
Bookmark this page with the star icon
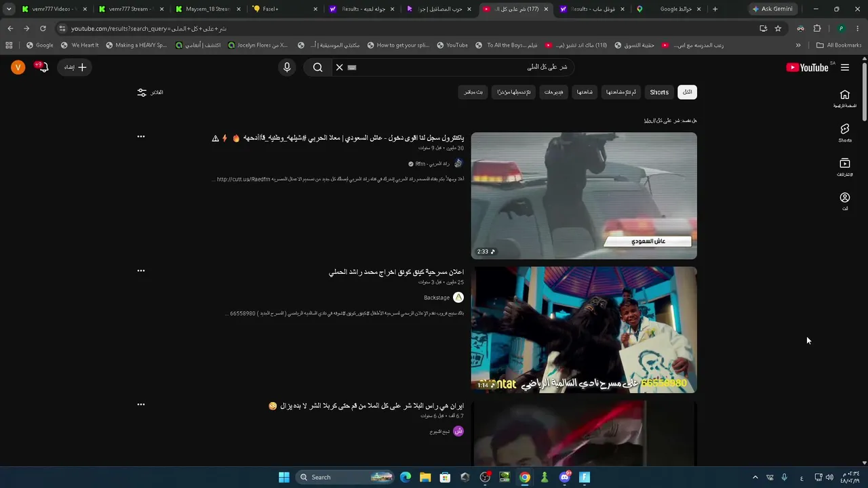click(x=778, y=28)
